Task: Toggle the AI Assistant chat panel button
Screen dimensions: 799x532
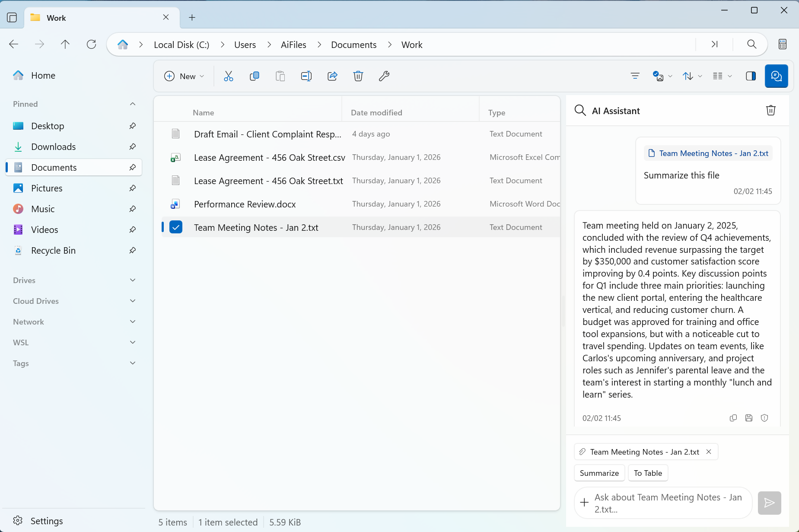Action: (x=776, y=76)
